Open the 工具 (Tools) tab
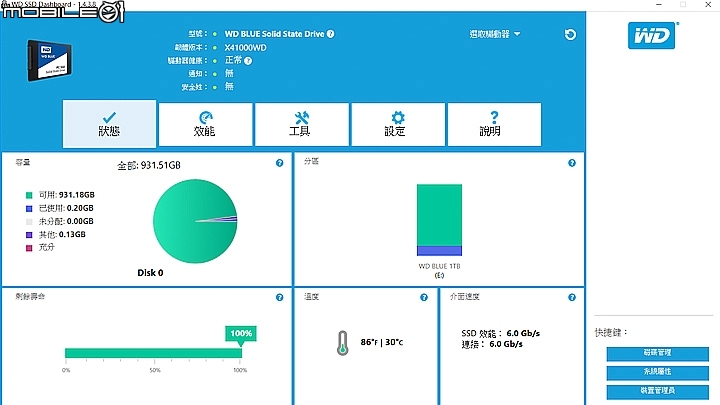Screen dimensions: 720x405 [x=302, y=124]
